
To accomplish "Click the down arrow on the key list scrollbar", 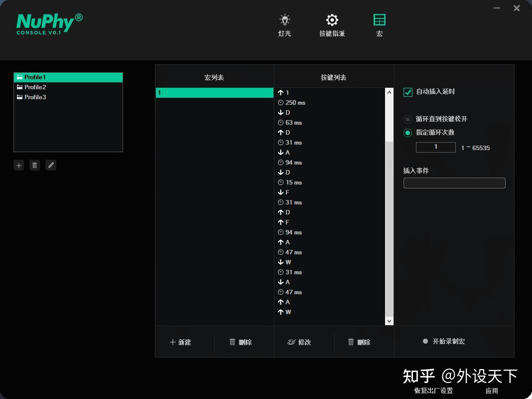I will pyautogui.click(x=389, y=321).
